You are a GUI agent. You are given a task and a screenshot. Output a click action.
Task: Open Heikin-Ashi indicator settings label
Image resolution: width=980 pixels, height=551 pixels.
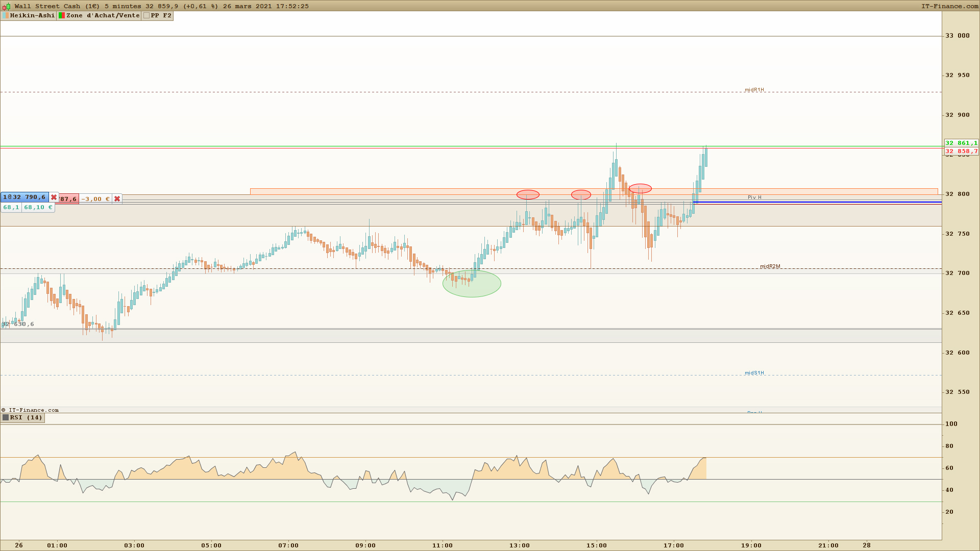click(32, 16)
